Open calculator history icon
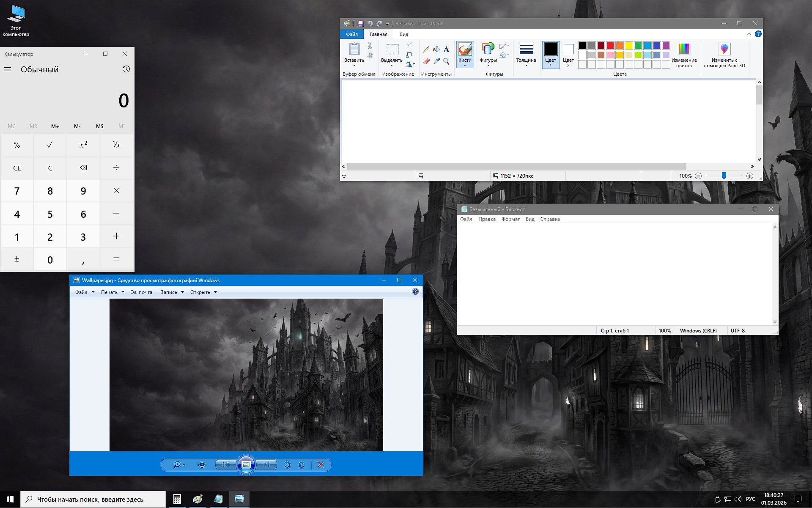Screen dimensions: 812x508 pyautogui.click(x=126, y=69)
